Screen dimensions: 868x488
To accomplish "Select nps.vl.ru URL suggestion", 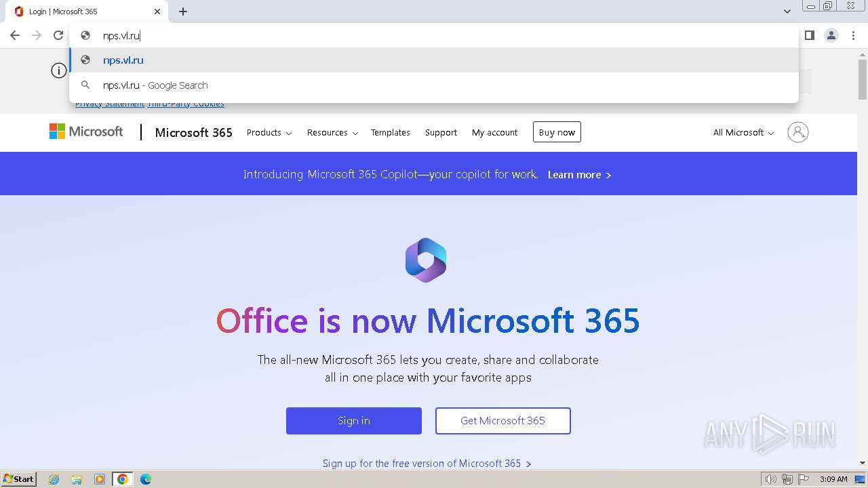I will (x=434, y=60).
